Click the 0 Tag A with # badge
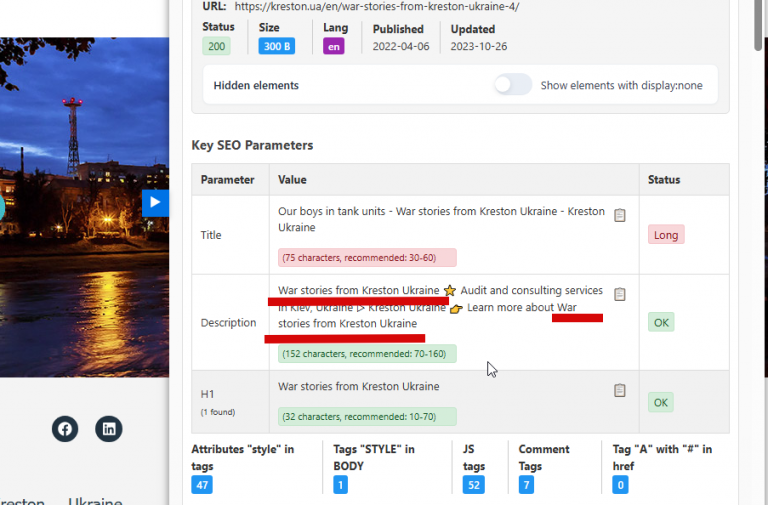The height and width of the screenshot is (505, 768). [x=620, y=485]
